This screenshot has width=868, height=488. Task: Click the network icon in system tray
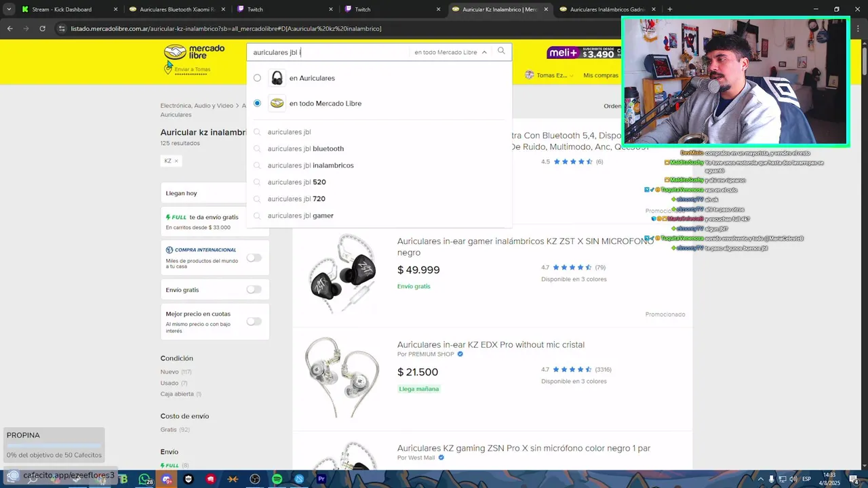782,479
